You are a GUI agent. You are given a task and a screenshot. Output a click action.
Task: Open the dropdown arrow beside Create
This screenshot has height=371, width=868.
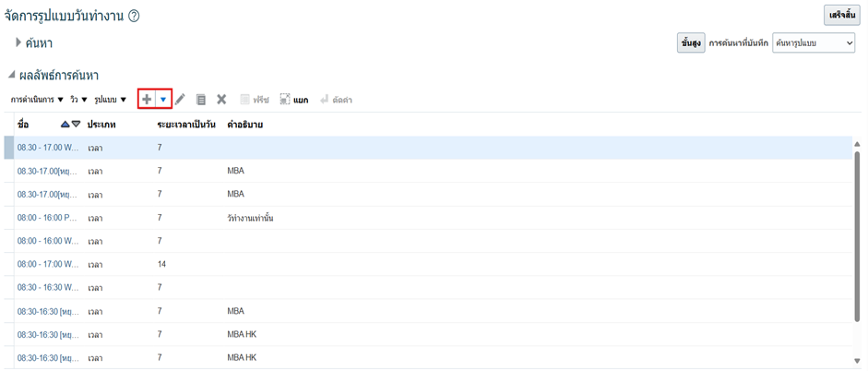pos(163,100)
